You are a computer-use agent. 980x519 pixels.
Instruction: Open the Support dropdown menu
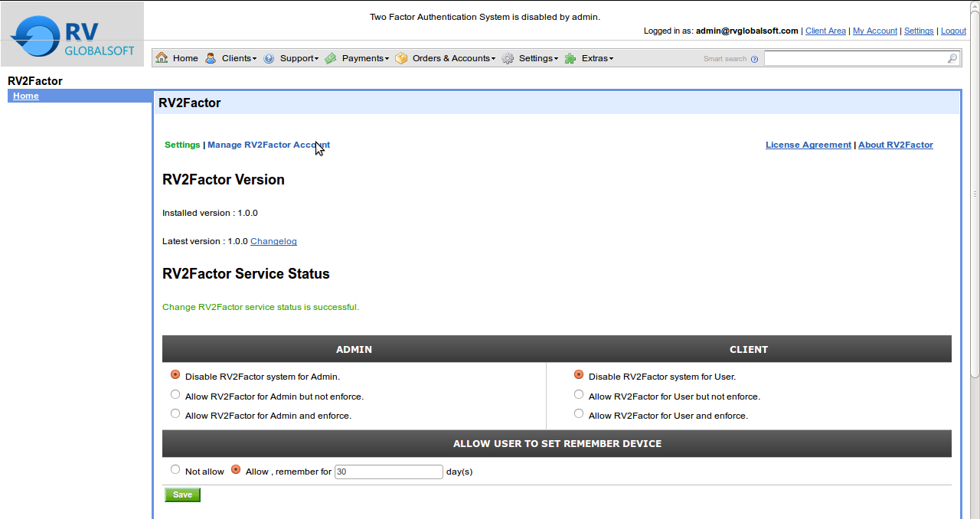coord(299,58)
